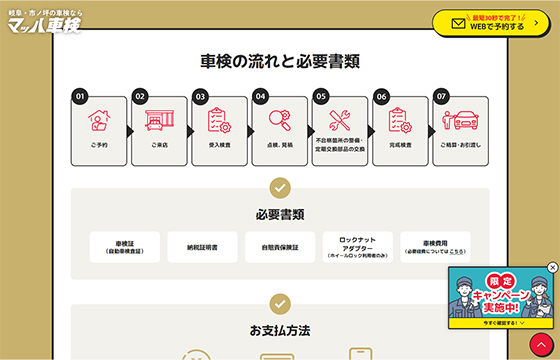Click the ご精算・お引渡し car icon
This screenshot has height=360, width=560.
(460, 120)
